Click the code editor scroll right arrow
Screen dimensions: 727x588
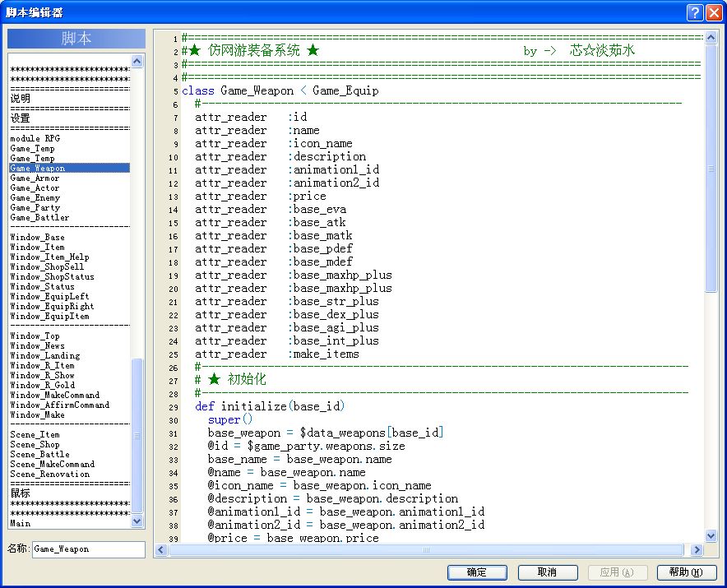click(696, 550)
